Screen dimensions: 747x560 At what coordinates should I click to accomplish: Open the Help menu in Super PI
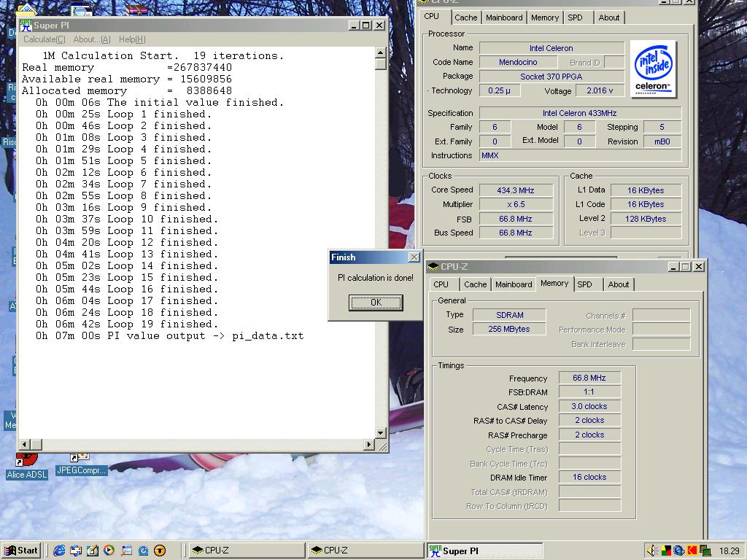click(132, 39)
